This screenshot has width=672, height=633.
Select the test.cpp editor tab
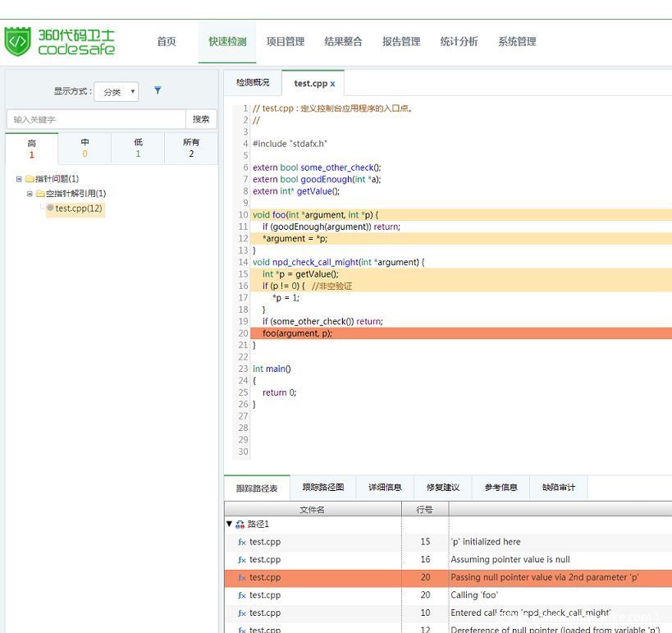click(x=311, y=84)
